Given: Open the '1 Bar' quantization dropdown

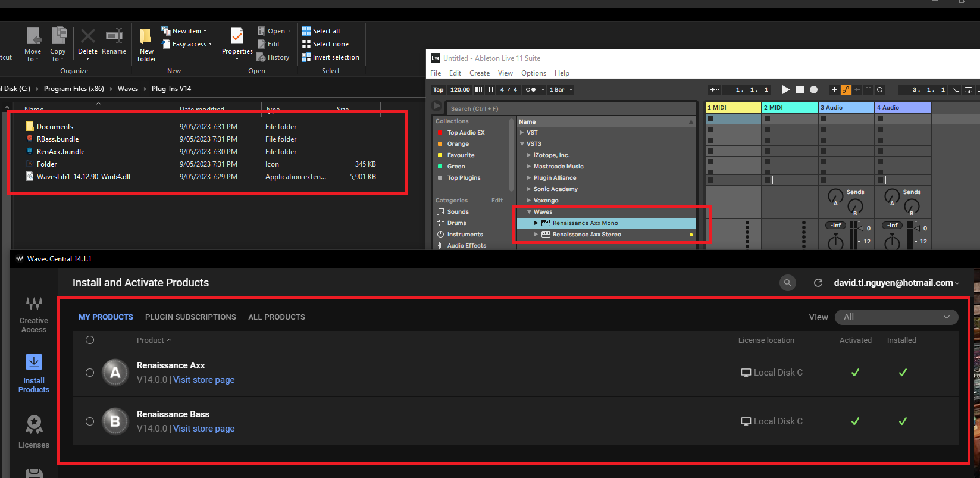Looking at the screenshot, I should [x=561, y=90].
